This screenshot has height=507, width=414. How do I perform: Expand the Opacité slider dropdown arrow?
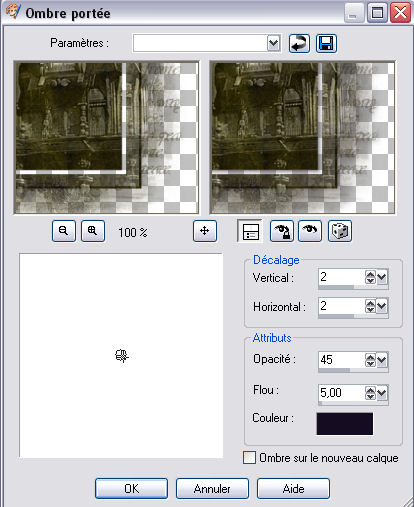(x=382, y=360)
